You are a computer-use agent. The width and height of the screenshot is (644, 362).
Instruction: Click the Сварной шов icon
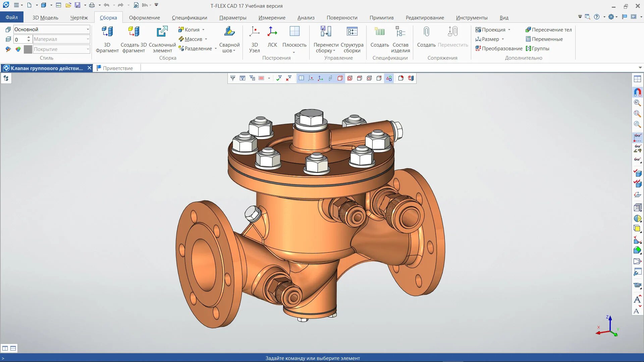click(229, 32)
